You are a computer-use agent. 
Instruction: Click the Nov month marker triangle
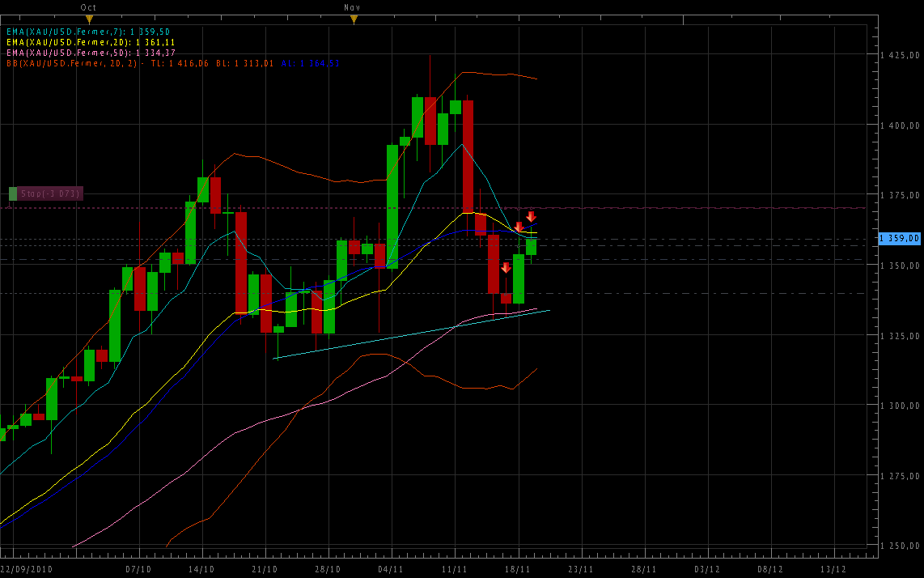tap(353, 18)
